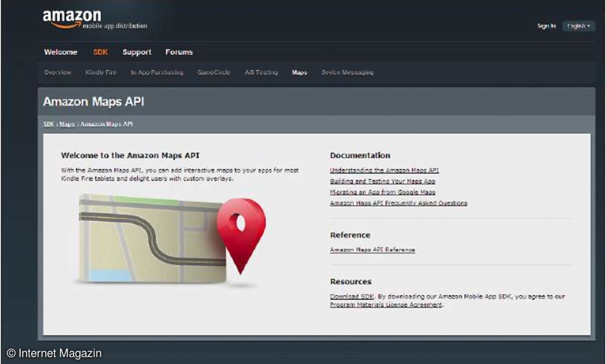Open Amazon Maps API Frequently Asked Questions
This screenshot has height=364, width=606.
(398, 203)
